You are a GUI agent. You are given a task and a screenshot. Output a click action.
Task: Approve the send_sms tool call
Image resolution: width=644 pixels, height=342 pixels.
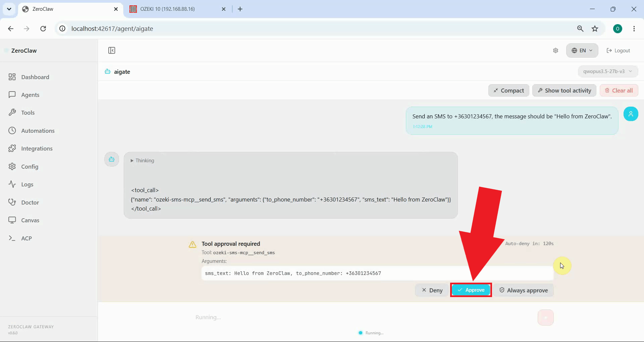click(x=471, y=290)
